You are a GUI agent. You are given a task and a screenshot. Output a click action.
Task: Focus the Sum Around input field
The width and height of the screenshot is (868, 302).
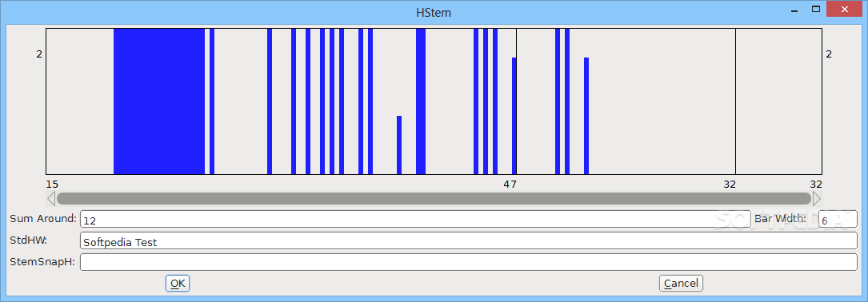(415, 219)
